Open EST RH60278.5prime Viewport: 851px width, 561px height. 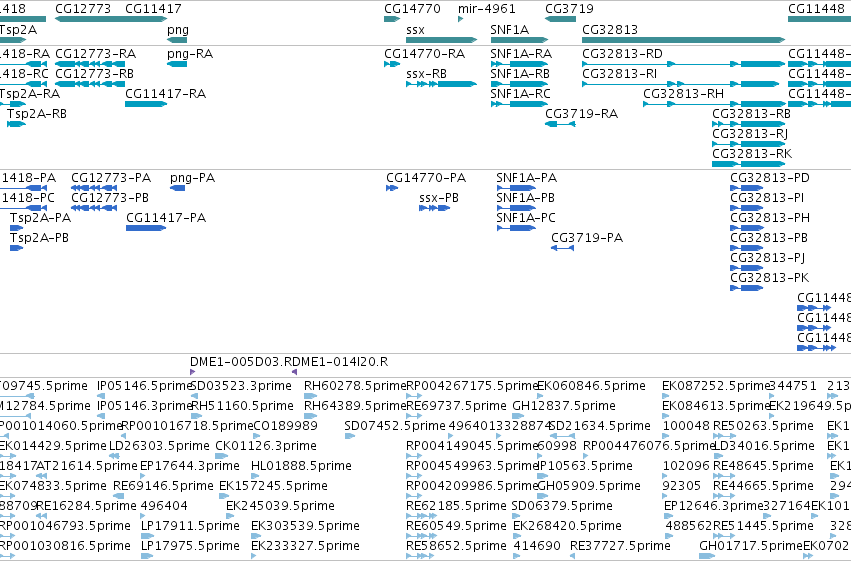(x=355, y=386)
